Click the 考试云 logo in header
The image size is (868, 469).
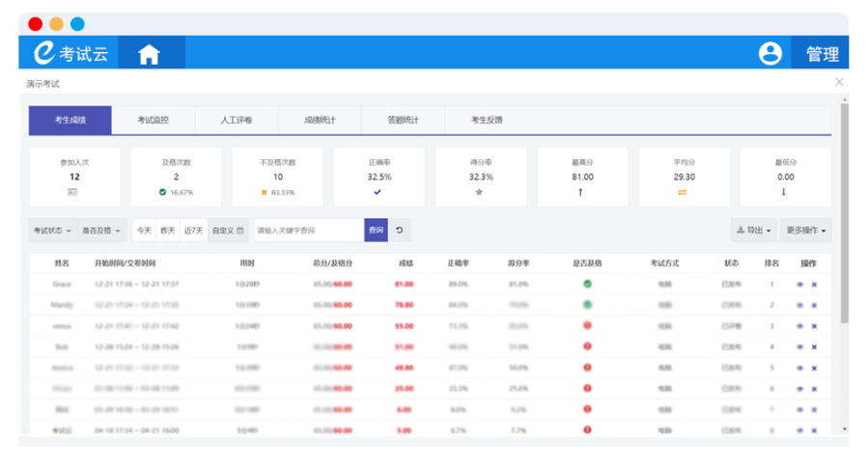click(71, 54)
